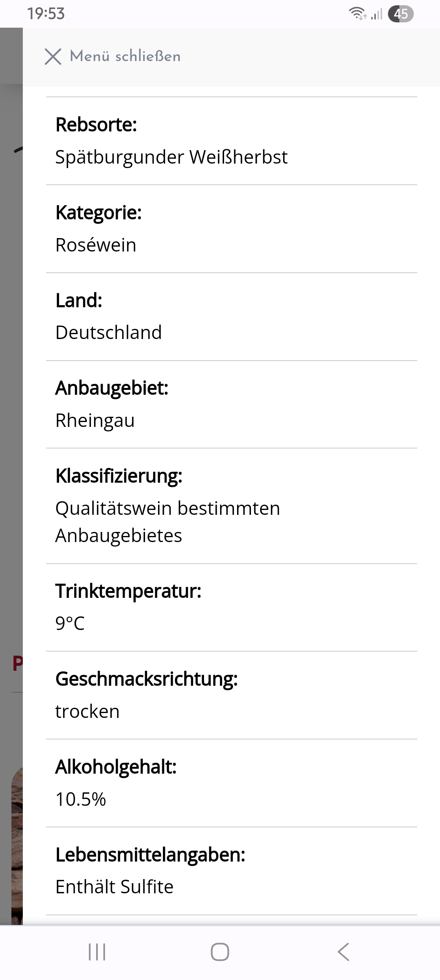
Task: Tap 'Deutschland' country value
Action: click(109, 332)
